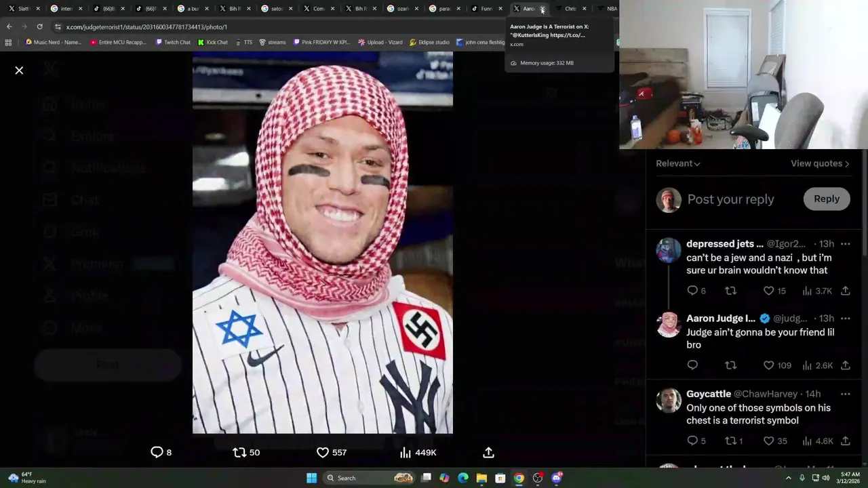The image size is (868, 488).
Task: Share the Goycattle reply
Action: tap(845, 441)
